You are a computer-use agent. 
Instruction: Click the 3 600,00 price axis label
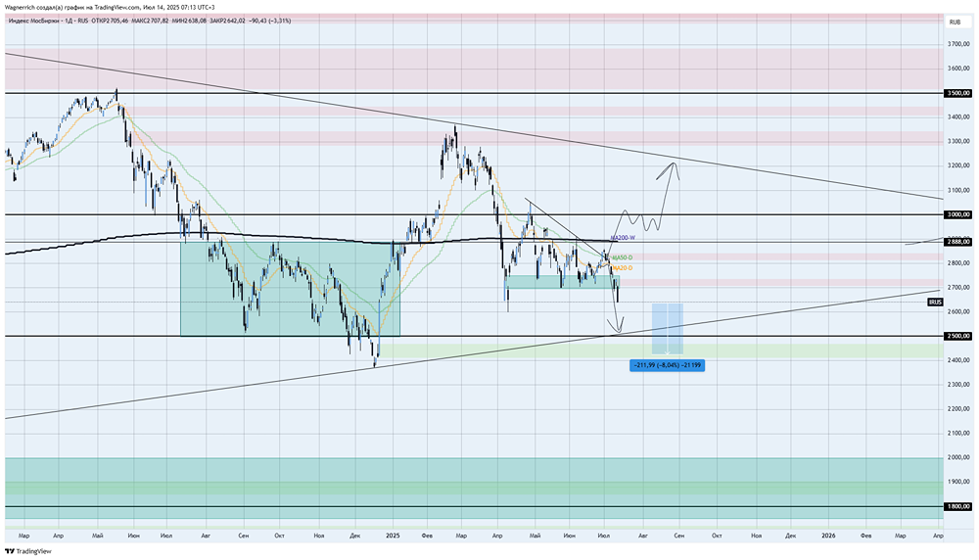(958, 69)
